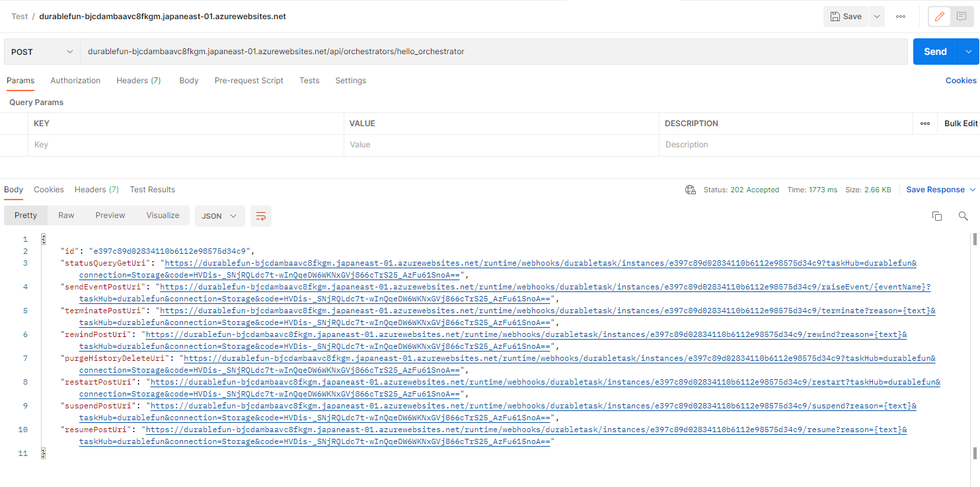Open column options three-dot menu in params table
The width and height of the screenshot is (980, 487).
click(x=925, y=124)
